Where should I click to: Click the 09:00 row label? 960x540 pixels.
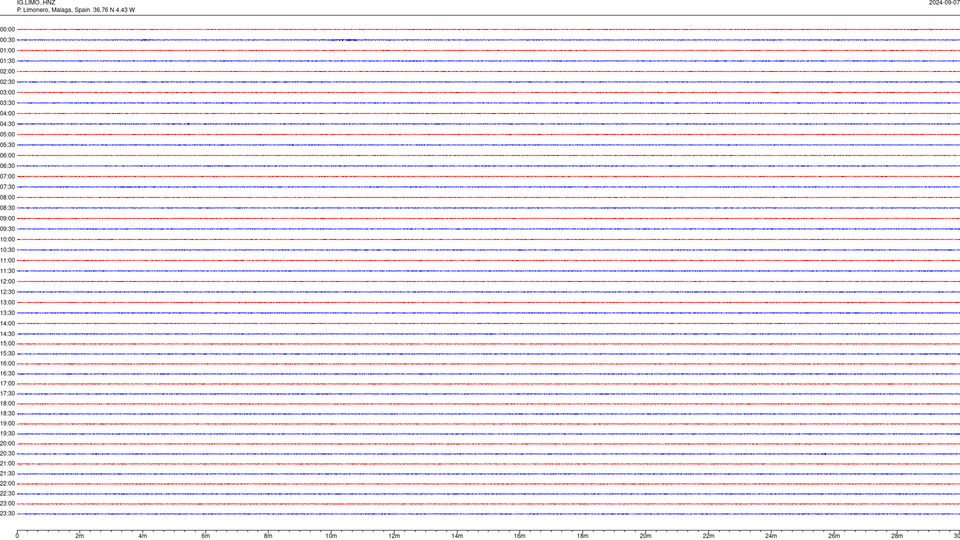(x=7, y=219)
